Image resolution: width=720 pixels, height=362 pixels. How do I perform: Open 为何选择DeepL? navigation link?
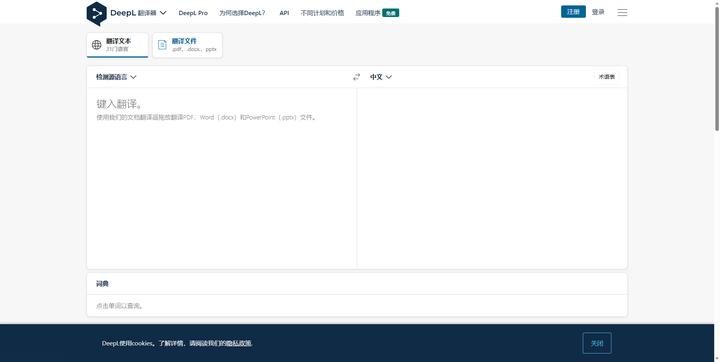242,13
